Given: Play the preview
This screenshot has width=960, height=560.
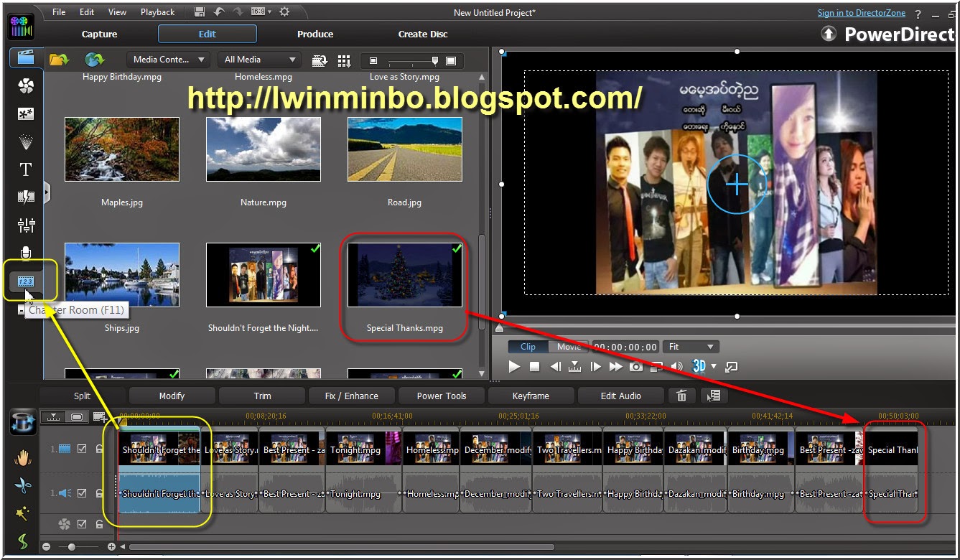Looking at the screenshot, I should click(x=514, y=366).
